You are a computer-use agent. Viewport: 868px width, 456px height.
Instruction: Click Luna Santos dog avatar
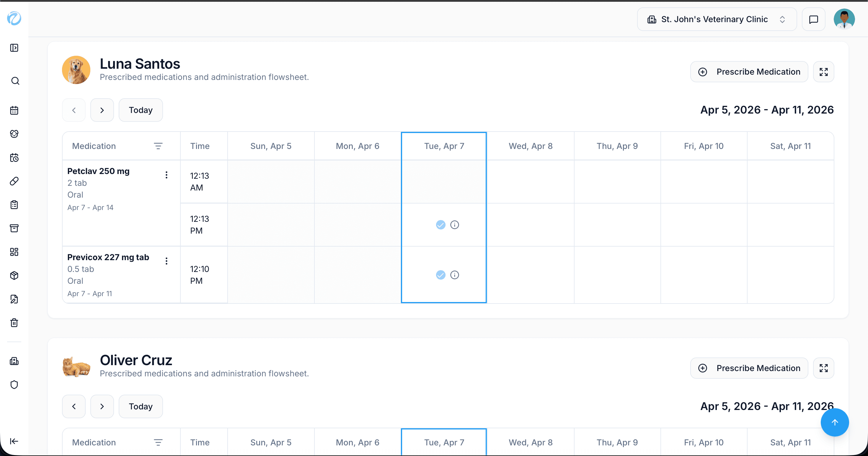click(x=76, y=70)
